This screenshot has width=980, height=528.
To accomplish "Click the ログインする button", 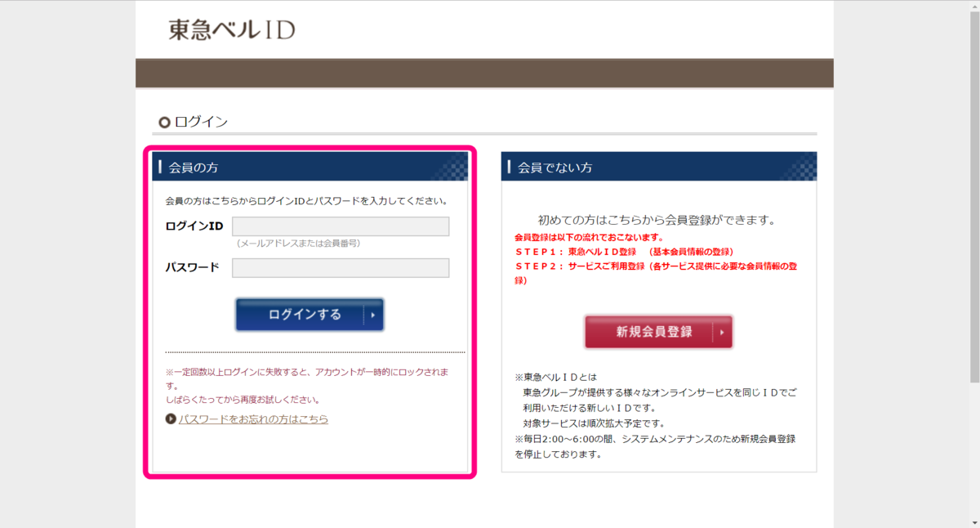I will coord(310,315).
